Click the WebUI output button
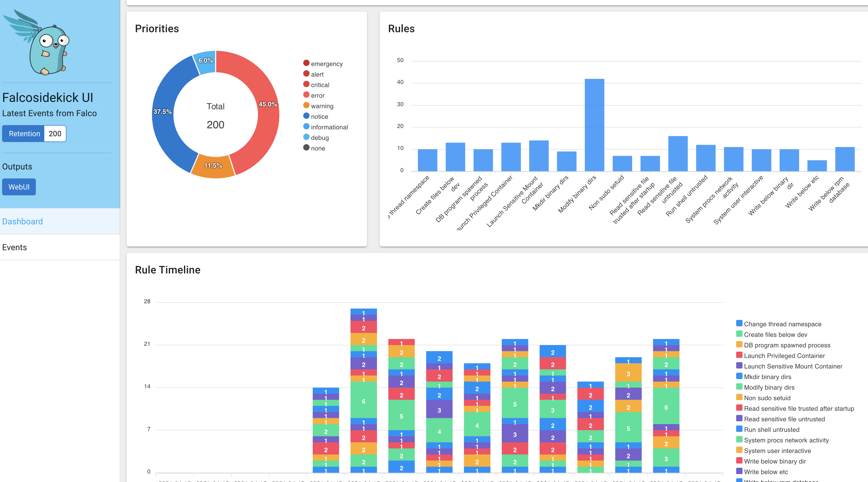Image resolution: width=868 pixels, height=482 pixels. click(x=19, y=187)
